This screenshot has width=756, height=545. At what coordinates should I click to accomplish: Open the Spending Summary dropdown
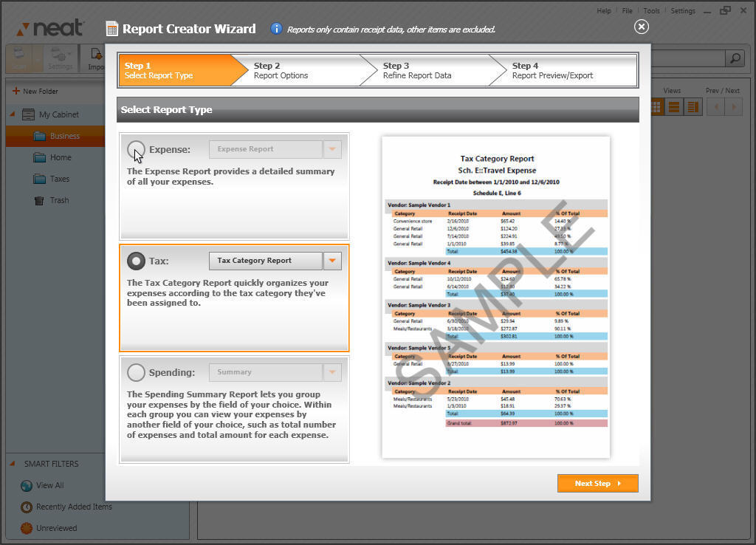coord(331,372)
